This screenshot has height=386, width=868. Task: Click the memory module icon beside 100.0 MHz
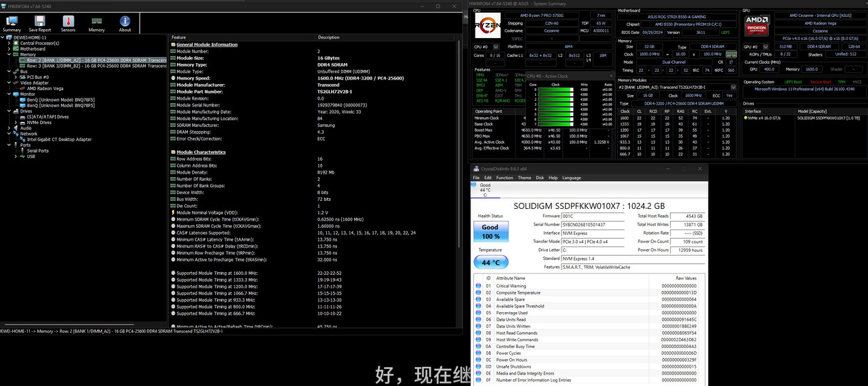coord(730,54)
